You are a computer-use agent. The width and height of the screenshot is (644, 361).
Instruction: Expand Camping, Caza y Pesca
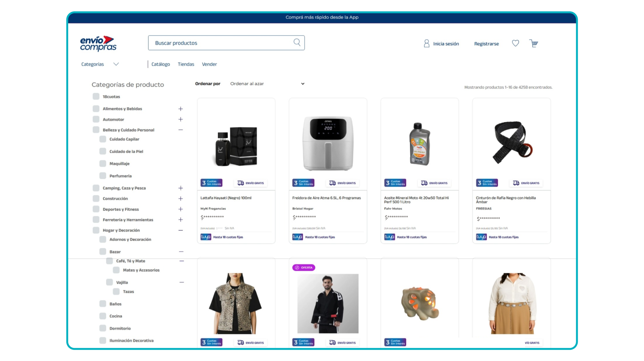coord(181,188)
